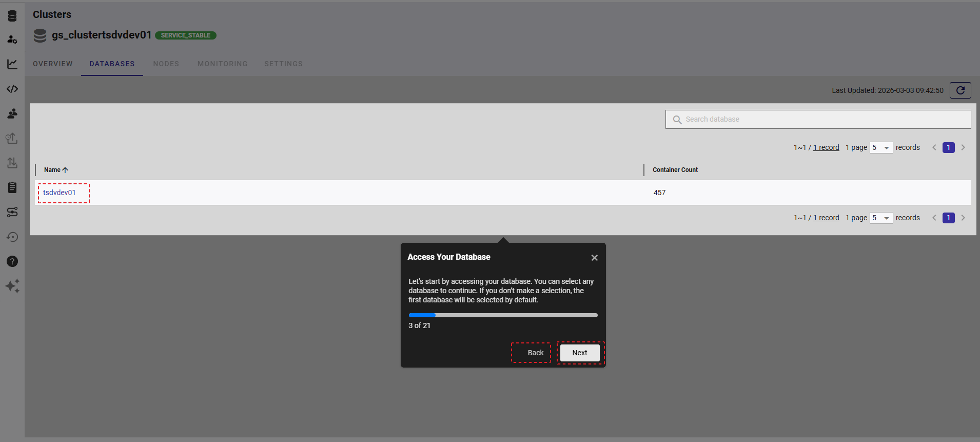Screen dimensions: 980x442
Task: Open the MONITORING tab
Action: (223, 64)
